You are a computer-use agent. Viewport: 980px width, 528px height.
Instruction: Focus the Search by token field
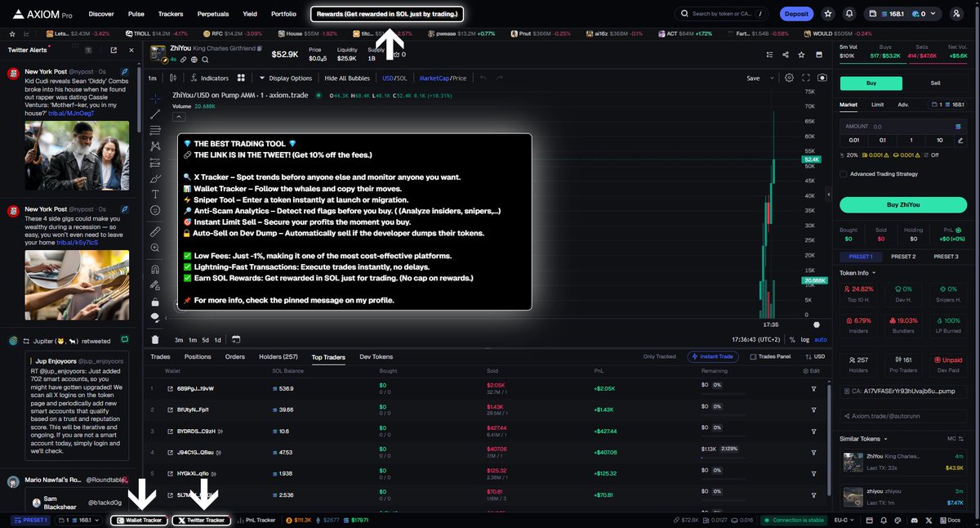tap(722, 14)
